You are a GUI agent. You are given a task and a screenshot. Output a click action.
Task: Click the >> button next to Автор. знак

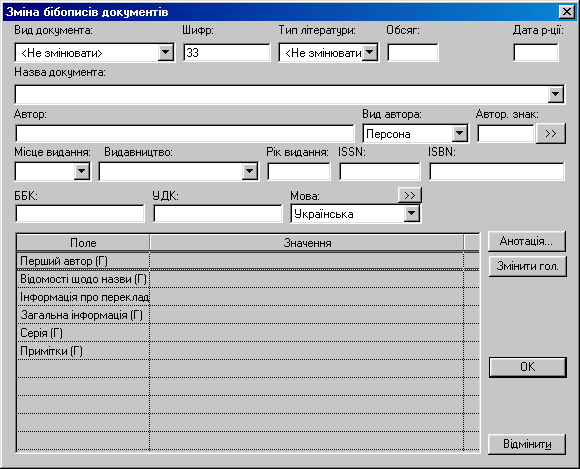click(550, 134)
